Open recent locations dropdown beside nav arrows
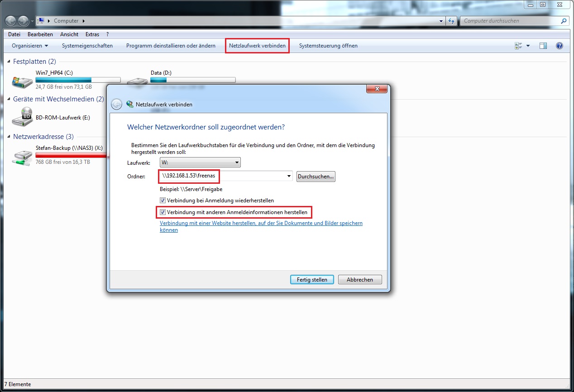This screenshot has height=392, width=574. pyautogui.click(x=32, y=21)
